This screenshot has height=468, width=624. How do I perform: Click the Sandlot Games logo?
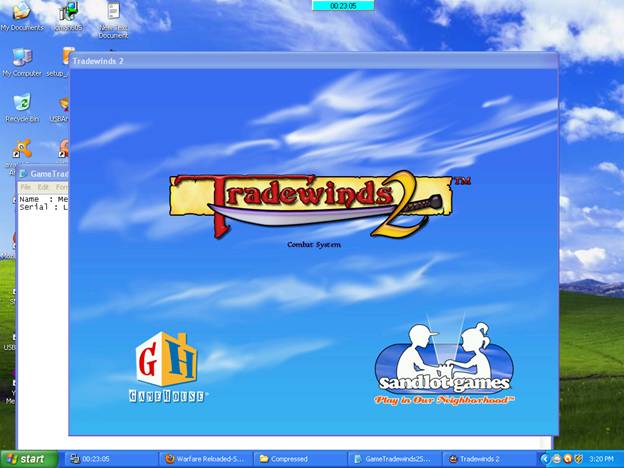[444, 364]
